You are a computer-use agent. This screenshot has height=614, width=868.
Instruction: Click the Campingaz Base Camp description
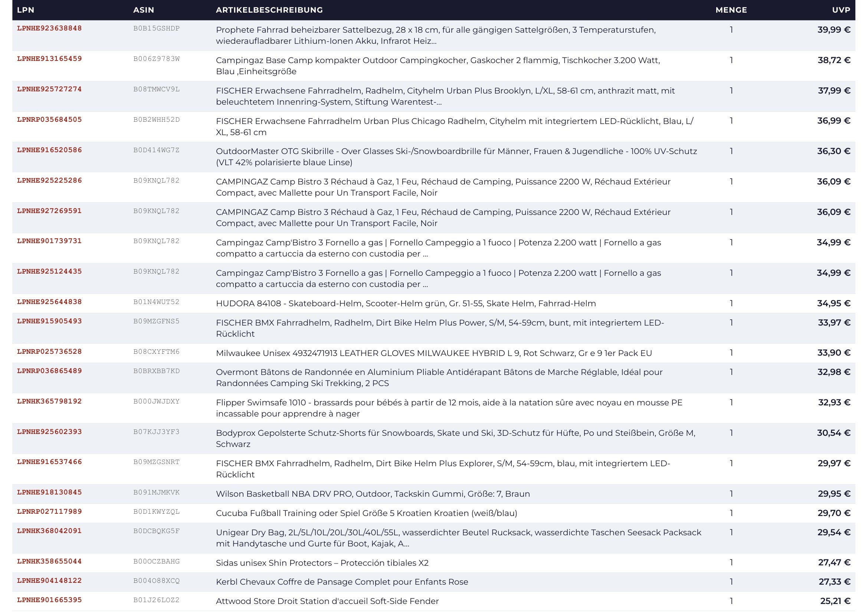click(438, 66)
